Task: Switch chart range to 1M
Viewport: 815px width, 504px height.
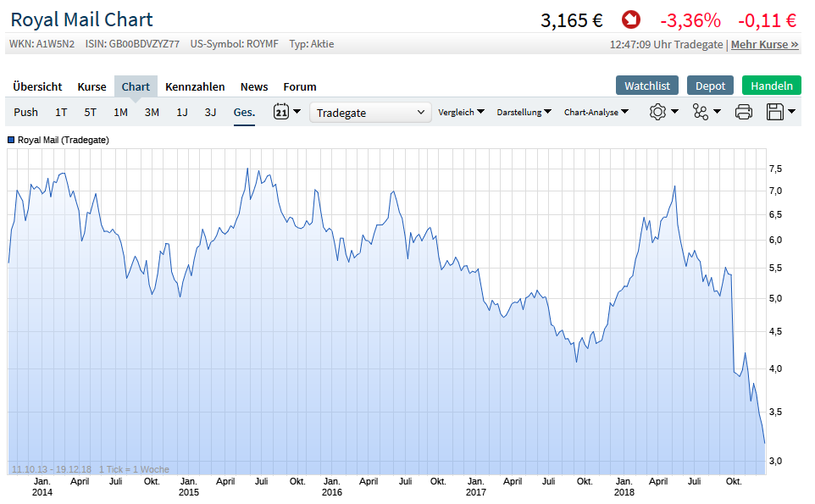Action: (120, 112)
